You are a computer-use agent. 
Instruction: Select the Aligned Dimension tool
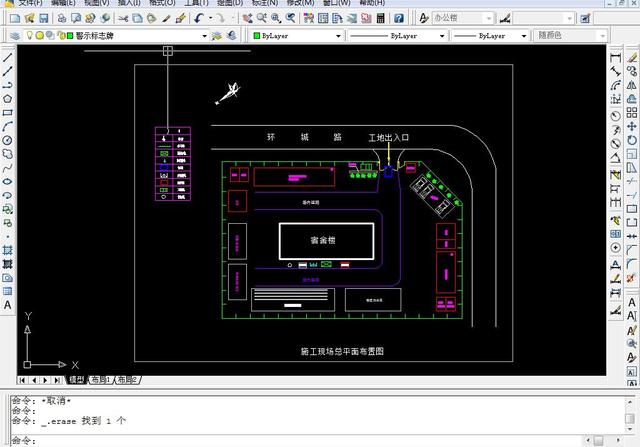(616, 71)
